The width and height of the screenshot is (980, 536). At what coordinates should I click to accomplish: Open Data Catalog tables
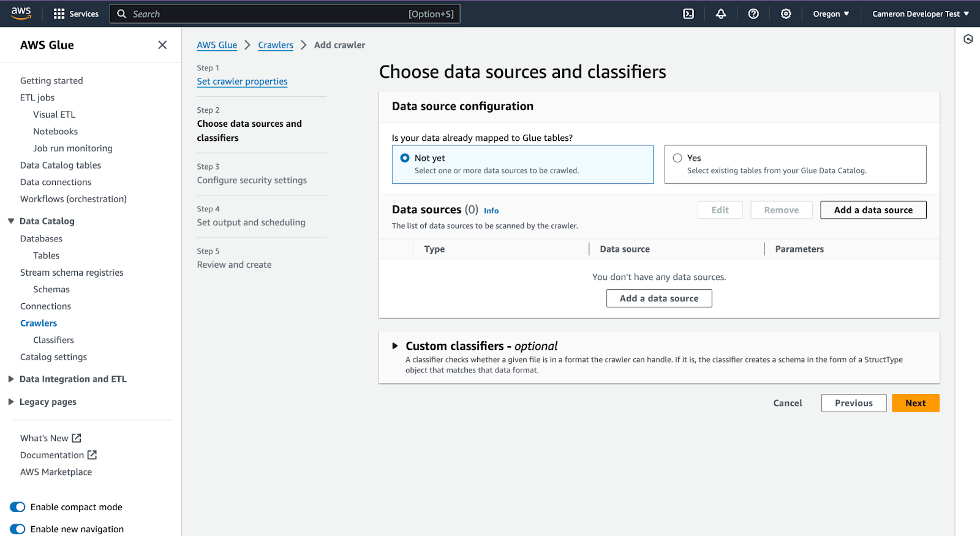click(x=61, y=165)
